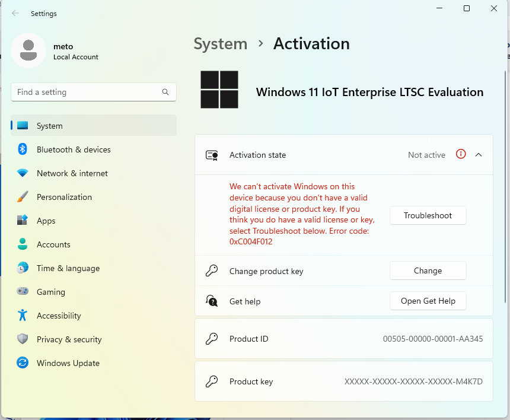Click the Activation state certificate icon
This screenshot has height=420, width=510.
tap(212, 155)
